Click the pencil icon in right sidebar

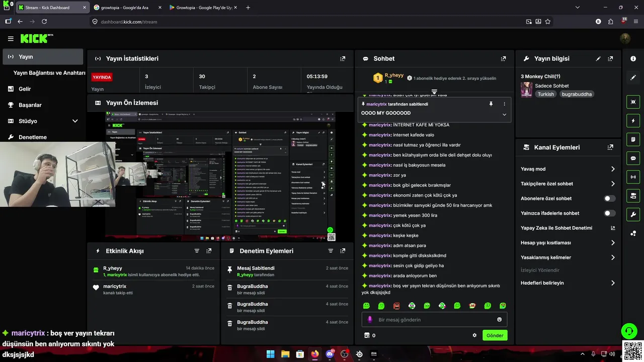pyautogui.click(x=633, y=77)
